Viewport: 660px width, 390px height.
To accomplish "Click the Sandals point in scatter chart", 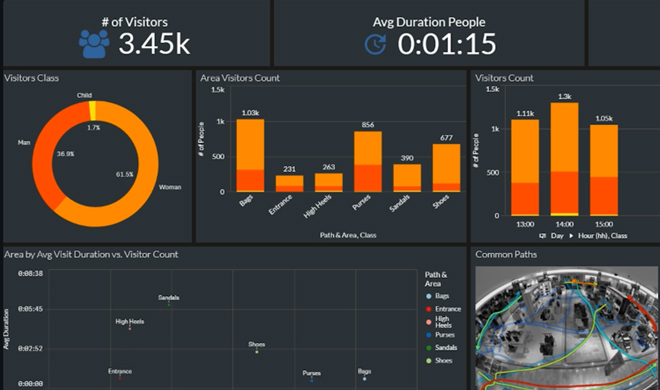I will tap(169, 304).
